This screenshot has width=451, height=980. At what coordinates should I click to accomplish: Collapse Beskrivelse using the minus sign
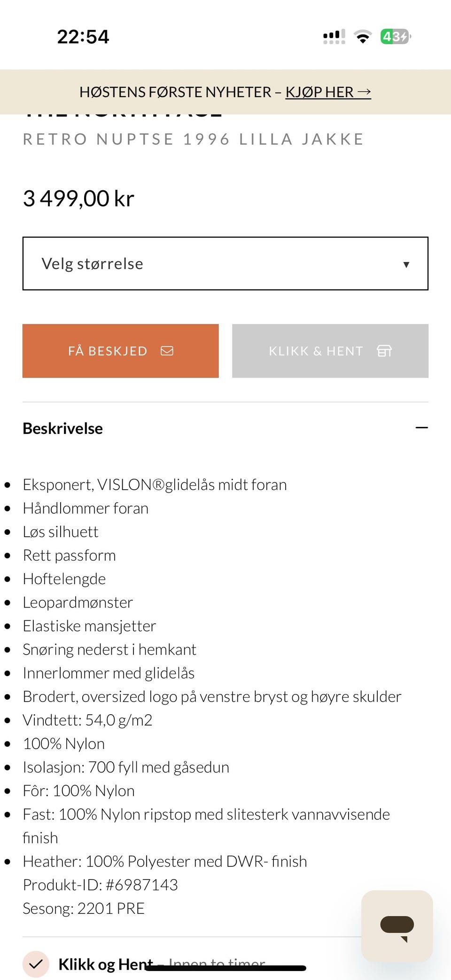click(x=422, y=428)
